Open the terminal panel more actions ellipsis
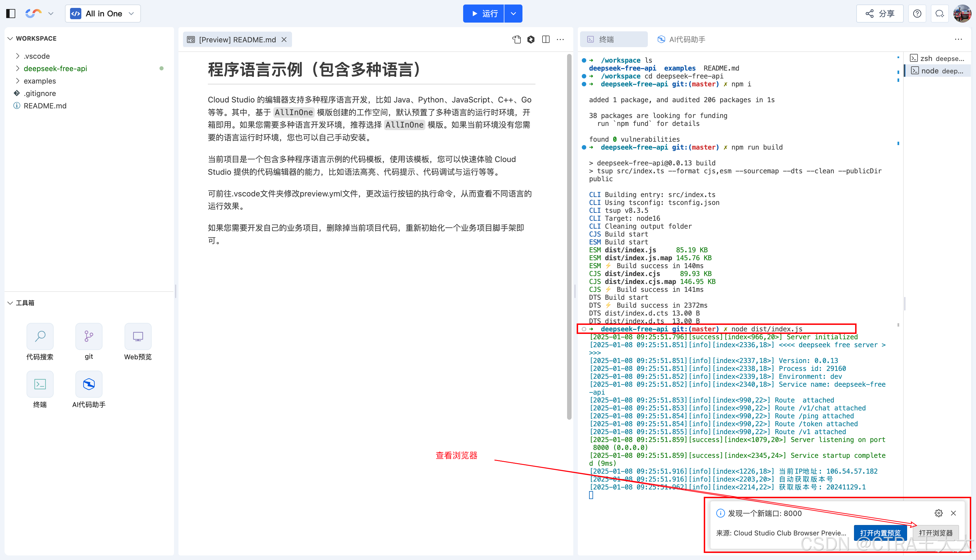Viewport: 976px width, 560px height. click(x=958, y=39)
